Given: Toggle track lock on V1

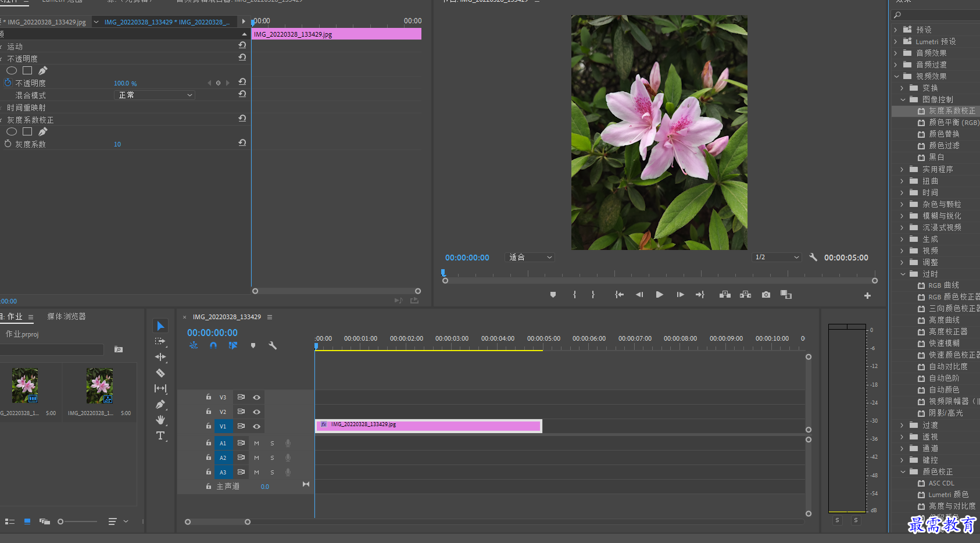Looking at the screenshot, I should [x=209, y=426].
